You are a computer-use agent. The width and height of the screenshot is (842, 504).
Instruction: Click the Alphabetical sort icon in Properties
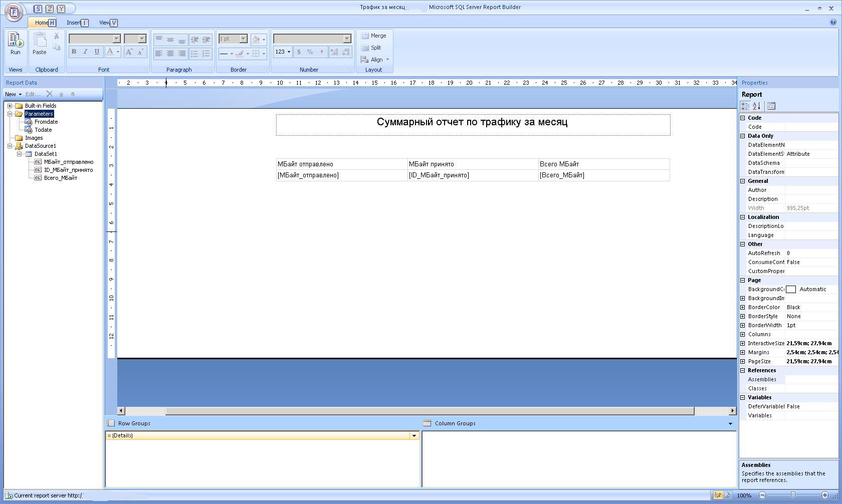pyautogui.click(x=757, y=106)
